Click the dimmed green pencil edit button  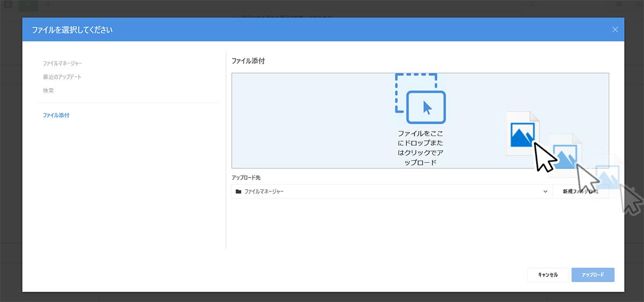28,4
